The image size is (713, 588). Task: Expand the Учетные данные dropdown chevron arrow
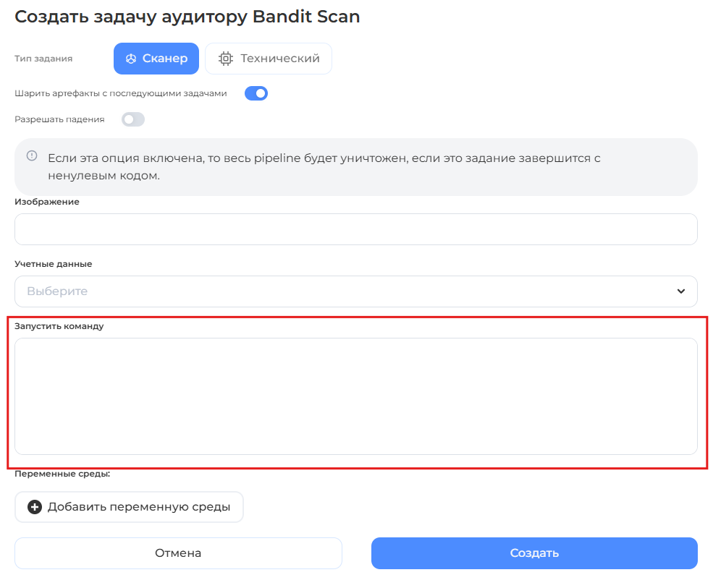tap(680, 291)
